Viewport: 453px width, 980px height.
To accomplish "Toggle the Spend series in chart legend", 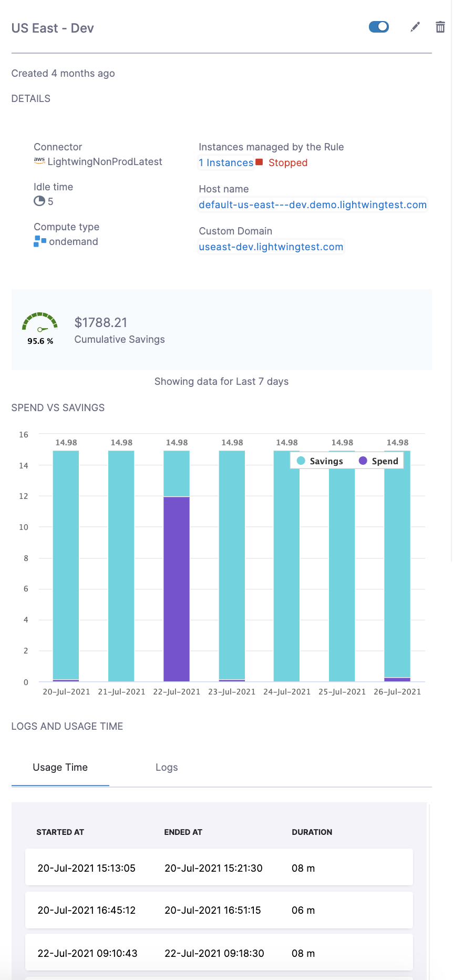I will click(x=379, y=461).
